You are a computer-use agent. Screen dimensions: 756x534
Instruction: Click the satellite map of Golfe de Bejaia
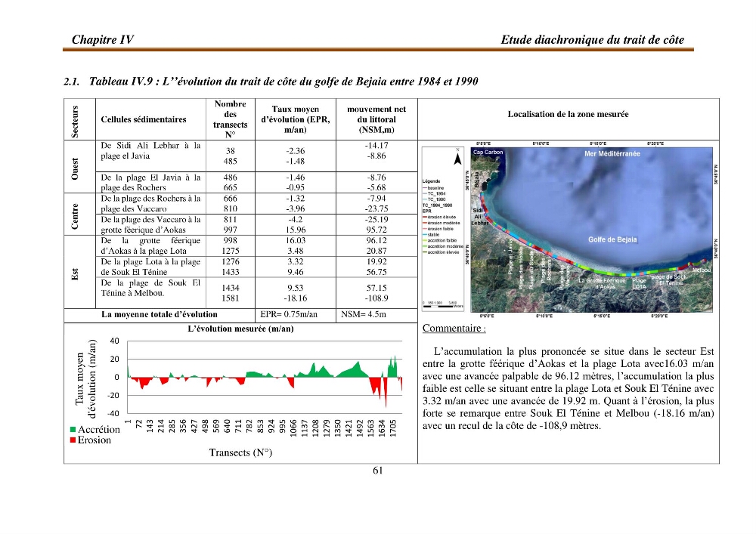(592, 230)
